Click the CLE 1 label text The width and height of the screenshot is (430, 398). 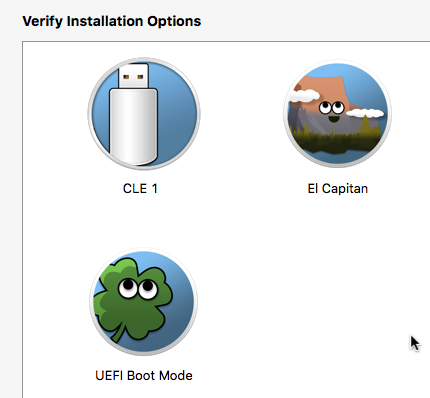pos(140,189)
